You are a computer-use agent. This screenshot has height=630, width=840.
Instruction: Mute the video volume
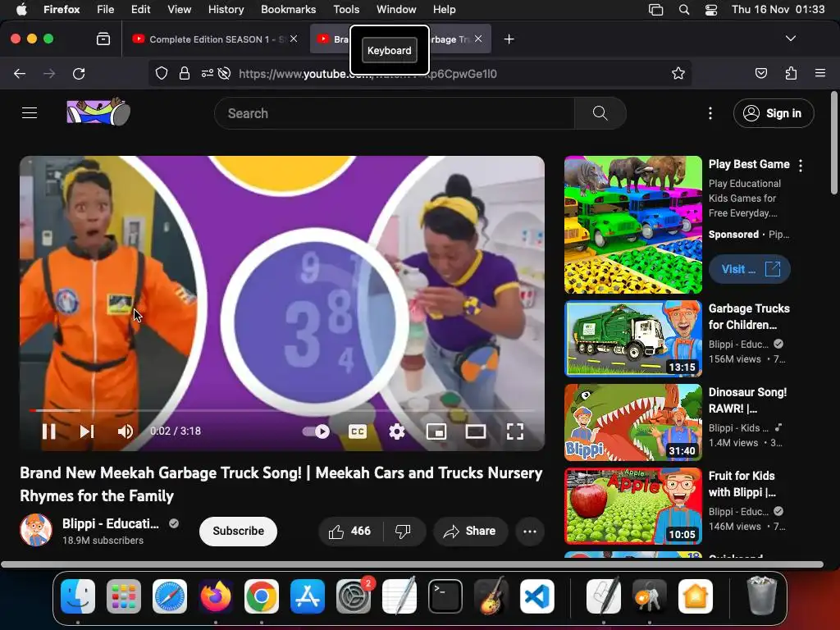(125, 431)
